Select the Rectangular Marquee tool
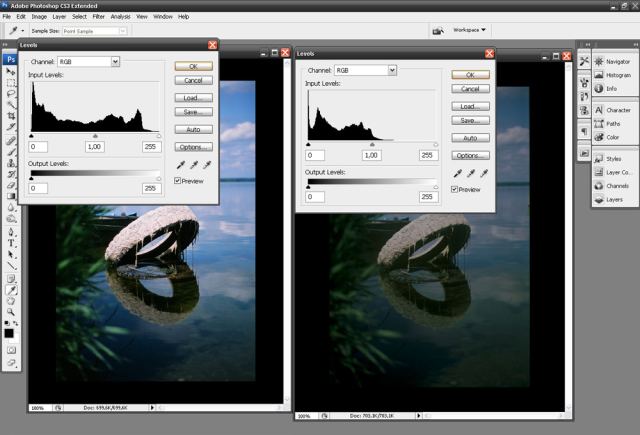The image size is (640, 435). [x=11, y=83]
